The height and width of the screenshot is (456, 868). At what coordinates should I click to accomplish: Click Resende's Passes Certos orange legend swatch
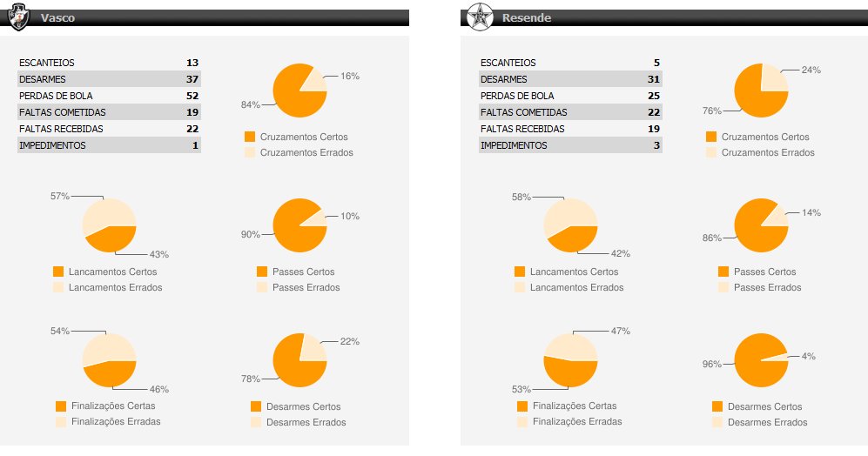(x=723, y=272)
